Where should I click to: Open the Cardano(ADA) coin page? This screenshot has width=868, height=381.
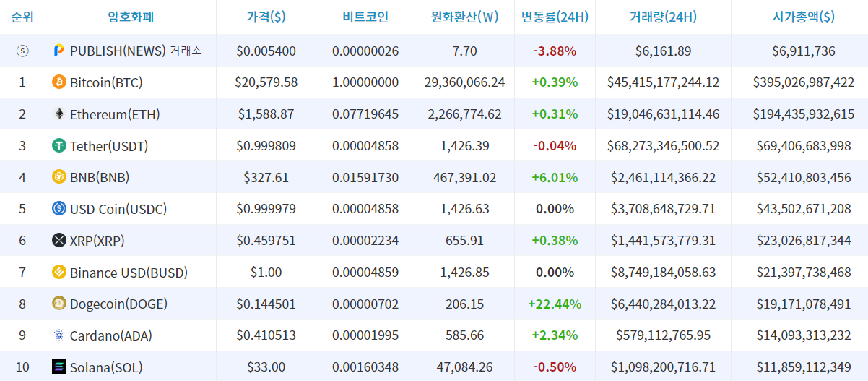[x=111, y=335]
